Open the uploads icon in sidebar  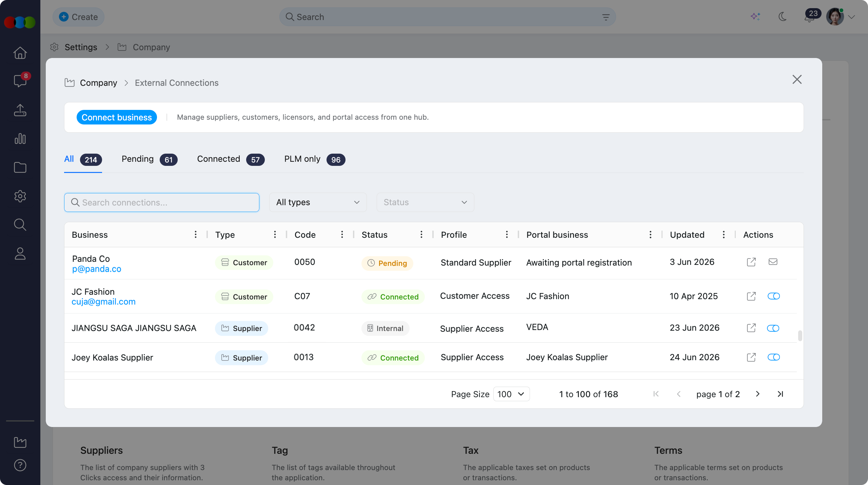coord(20,110)
